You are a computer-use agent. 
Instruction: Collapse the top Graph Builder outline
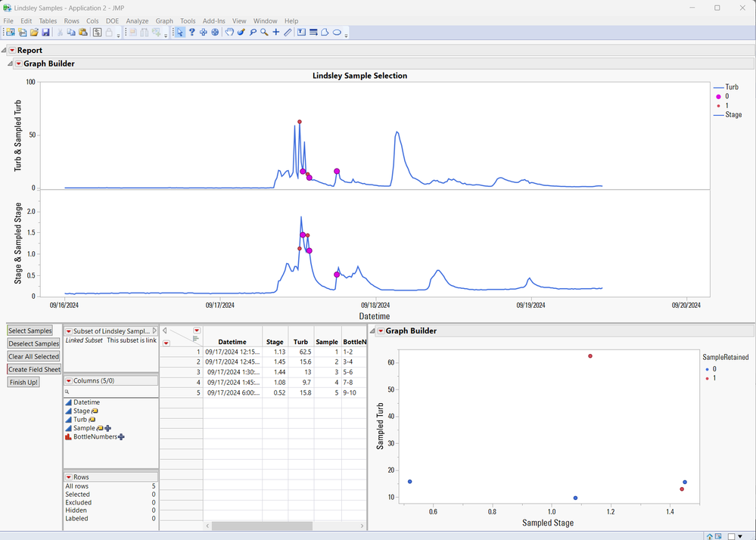pos(11,64)
